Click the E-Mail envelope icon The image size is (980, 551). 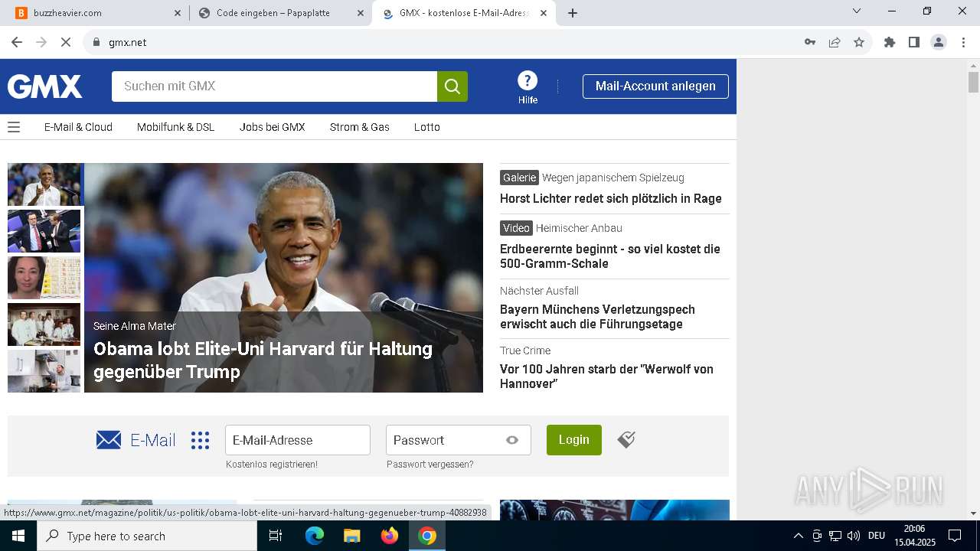109,440
